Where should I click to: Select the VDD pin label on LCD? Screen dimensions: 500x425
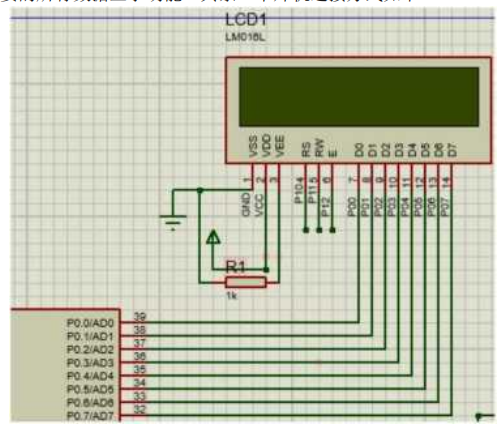pos(266,146)
